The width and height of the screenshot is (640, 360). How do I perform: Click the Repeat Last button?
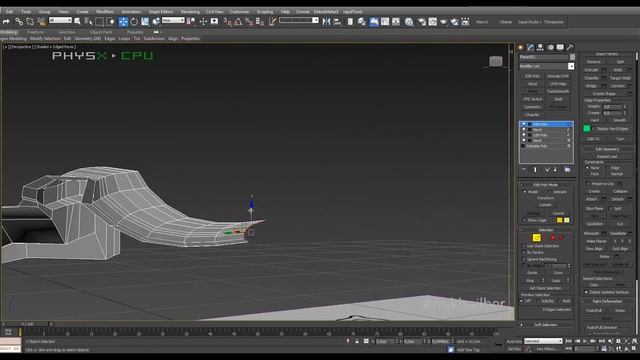pyautogui.click(x=607, y=157)
